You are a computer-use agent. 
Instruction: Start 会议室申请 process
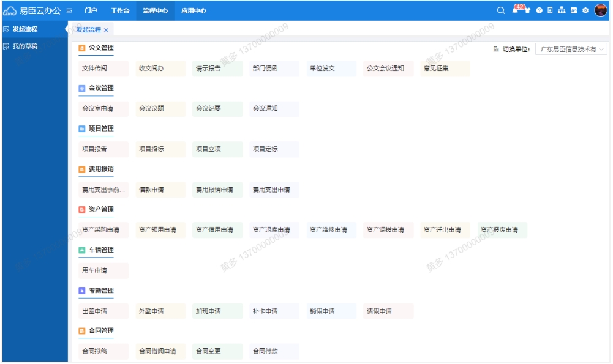click(x=103, y=109)
